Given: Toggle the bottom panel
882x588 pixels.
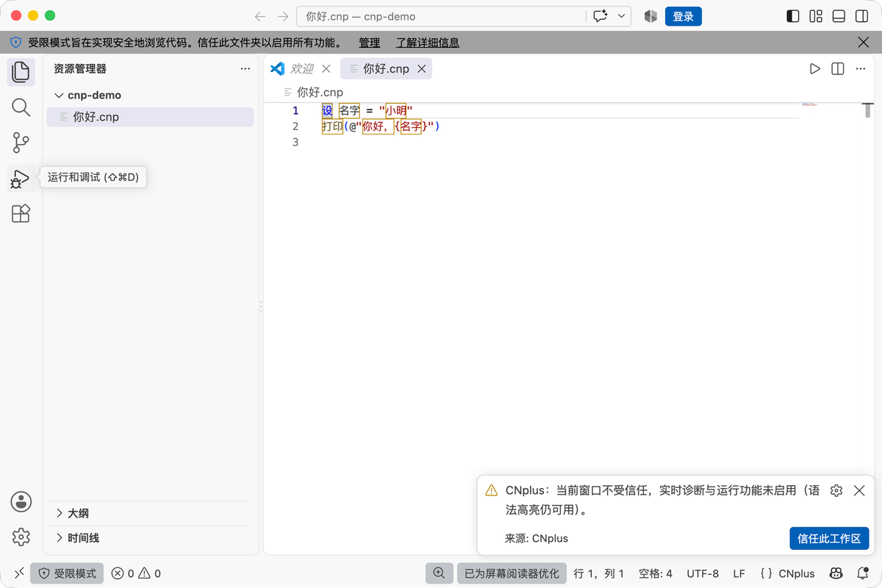Looking at the screenshot, I should click(x=839, y=16).
